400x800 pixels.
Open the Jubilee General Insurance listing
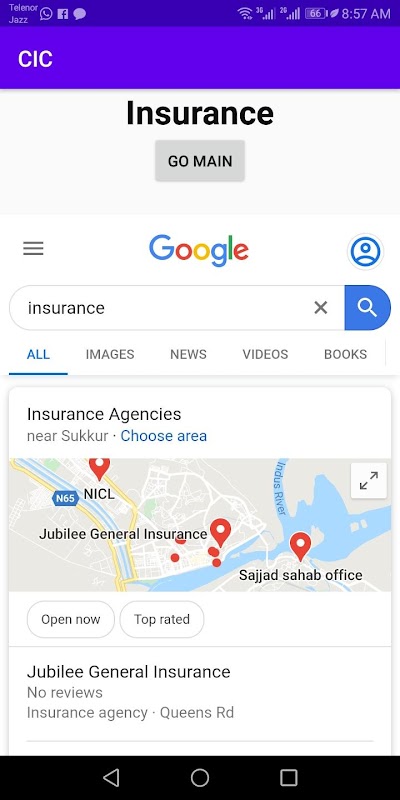200,692
